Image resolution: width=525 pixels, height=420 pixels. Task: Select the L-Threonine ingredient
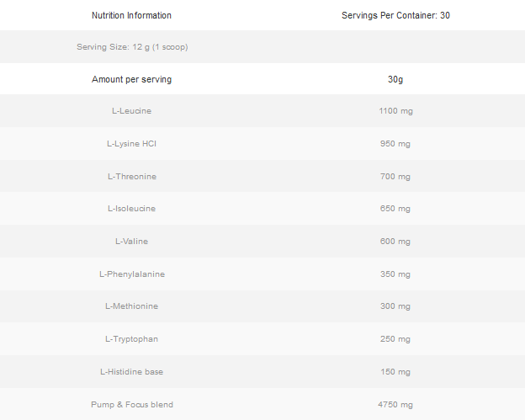point(132,177)
